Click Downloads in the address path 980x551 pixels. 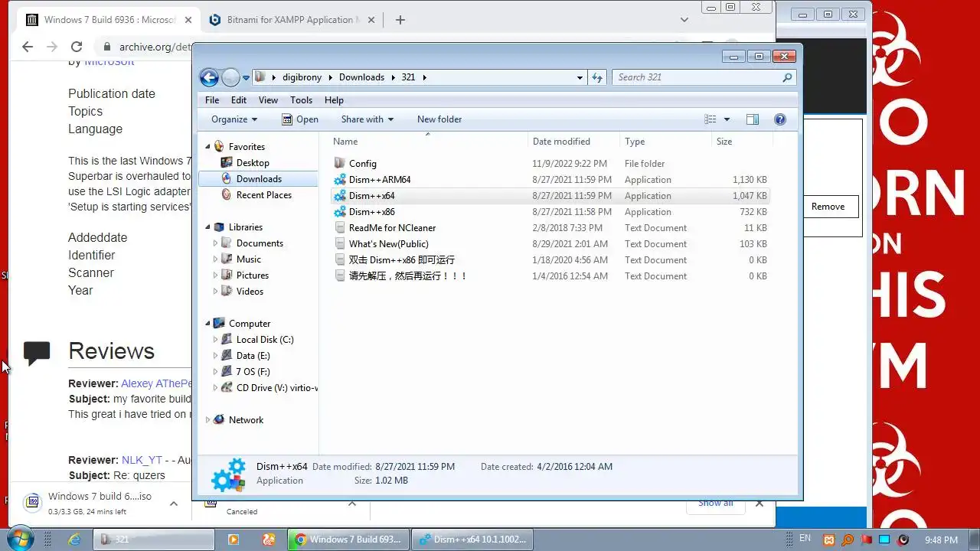[x=361, y=77]
